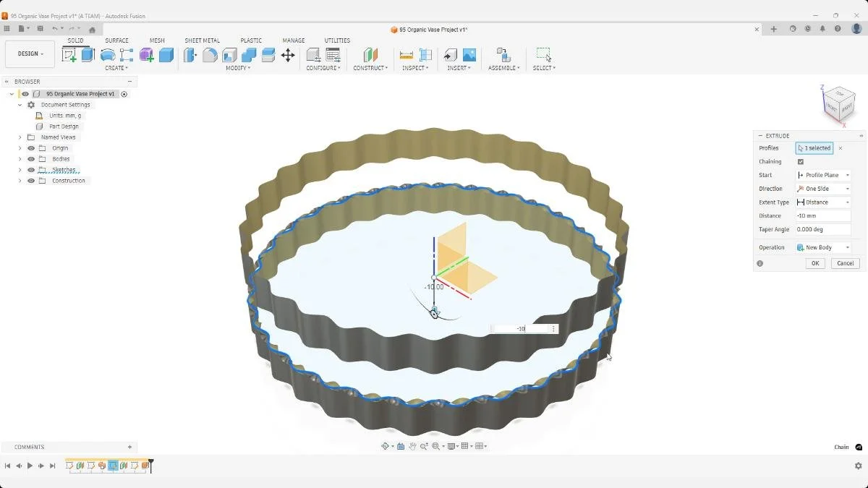868x488 pixels.
Task: Toggle visibility of the Sketches folder
Action: tap(31, 170)
